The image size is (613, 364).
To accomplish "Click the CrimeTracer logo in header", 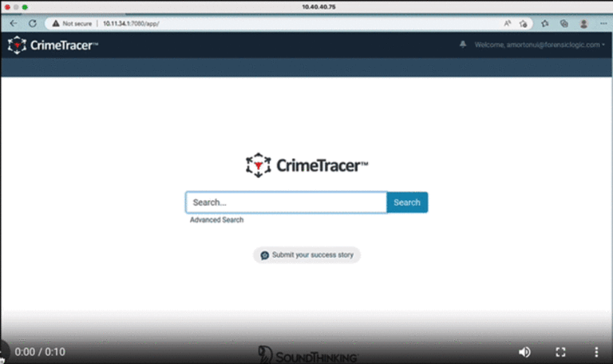I will coord(53,45).
